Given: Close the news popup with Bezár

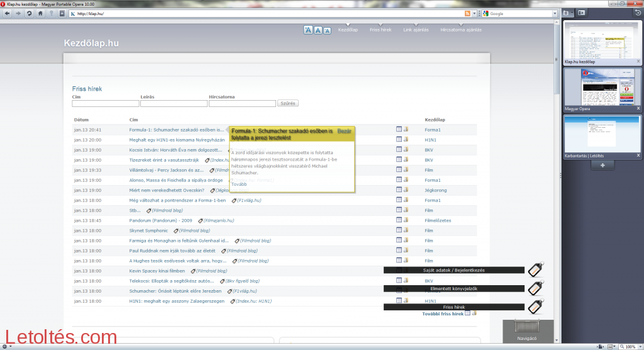Looking at the screenshot, I should [x=344, y=131].
